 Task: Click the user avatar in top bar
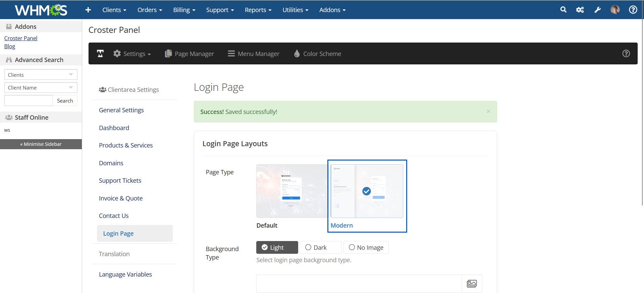[615, 10]
